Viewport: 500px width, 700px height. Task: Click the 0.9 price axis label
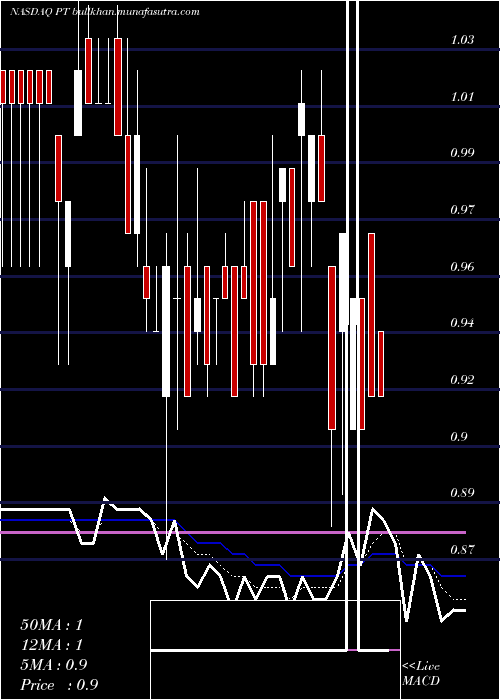(x=459, y=436)
